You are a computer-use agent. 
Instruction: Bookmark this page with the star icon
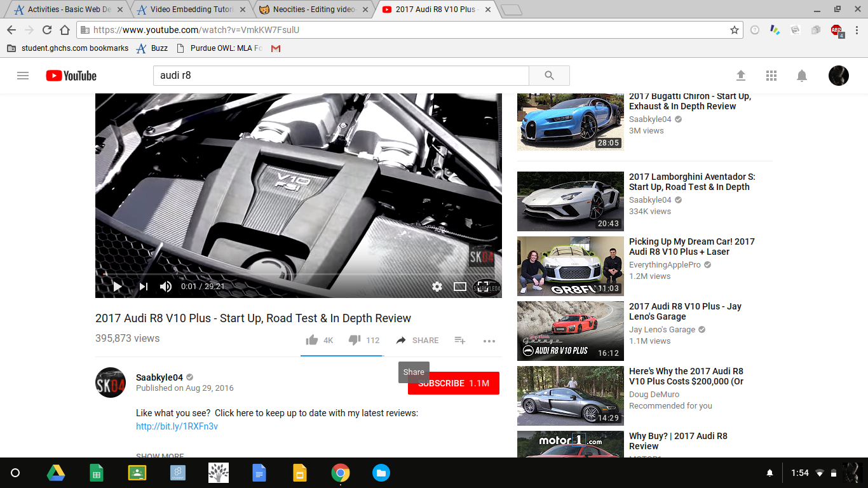(x=735, y=30)
